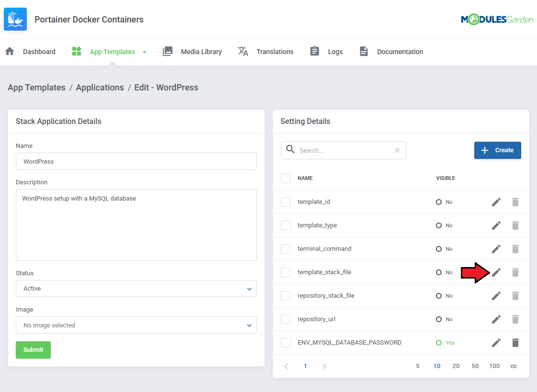Screen dimensions: 537x392
Task: Check the template_type row checkbox
Action: click(x=286, y=225)
